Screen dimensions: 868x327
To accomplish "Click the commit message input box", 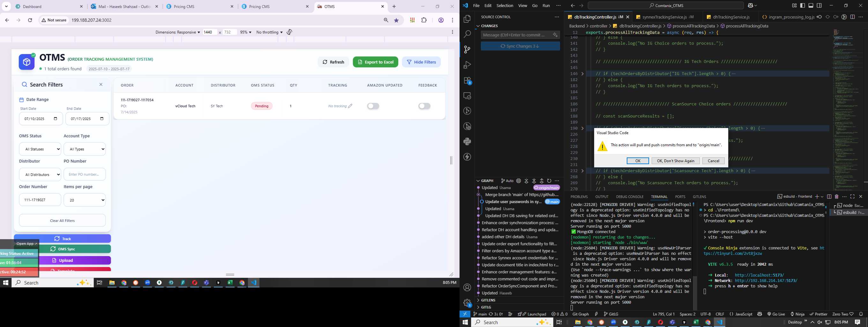I will point(516,35).
